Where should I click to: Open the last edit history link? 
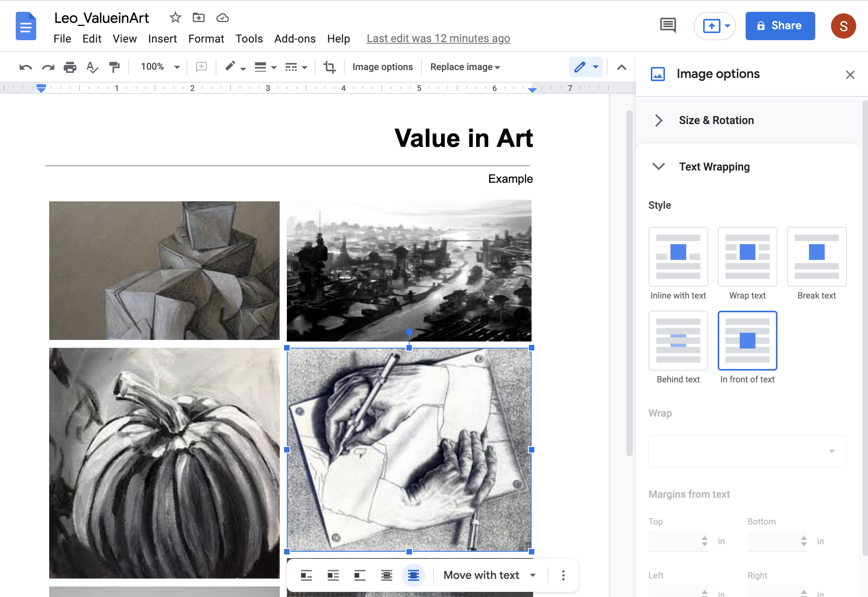pyautogui.click(x=438, y=39)
